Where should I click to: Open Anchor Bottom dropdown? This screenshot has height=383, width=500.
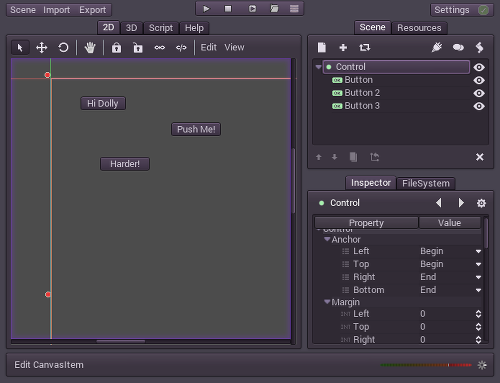pos(478,290)
